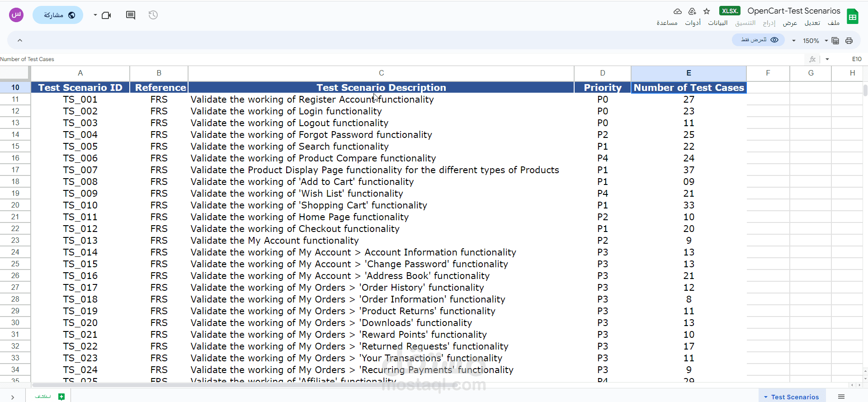Click the add to Drive icon
This screenshot has width=868, height=402.
pyautogui.click(x=692, y=11)
